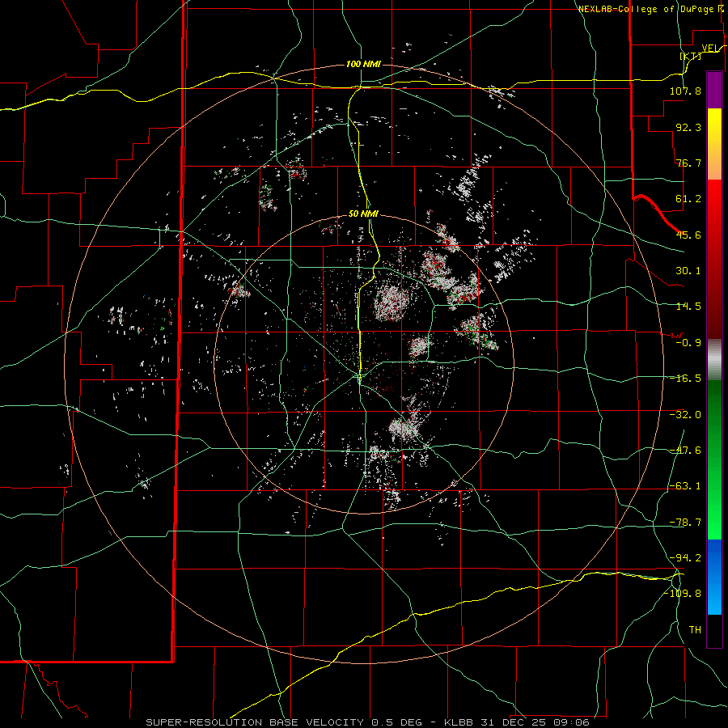Select the 92.3 velocity scale value
The height and width of the screenshot is (728, 728).
point(688,127)
